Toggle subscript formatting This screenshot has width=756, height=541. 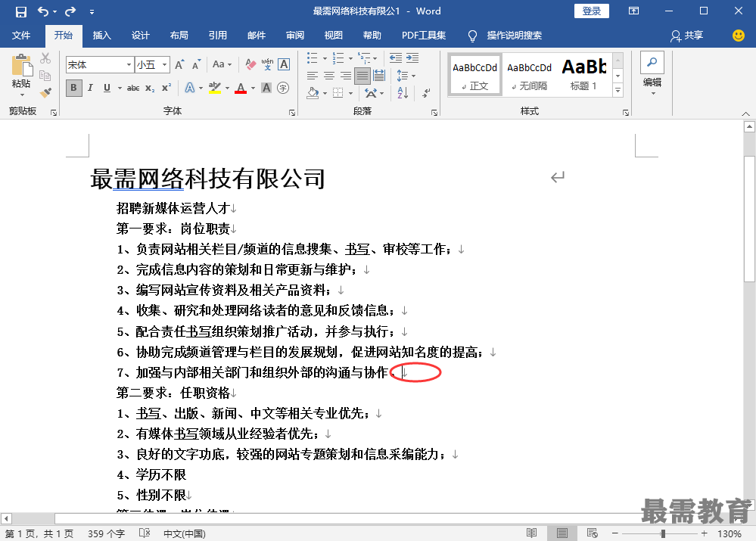click(x=150, y=88)
